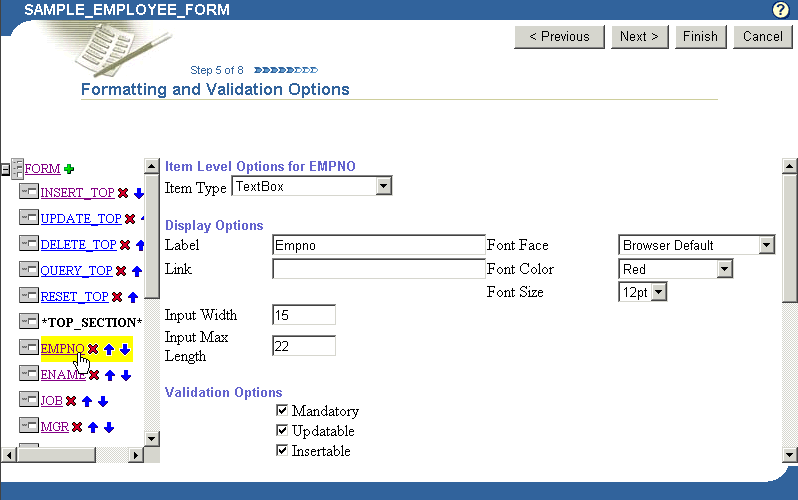Move MGR up with blue arrow

[x=93, y=427]
